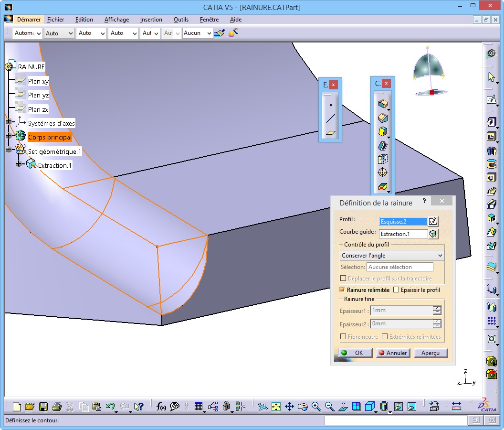This screenshot has height=430, width=504.
Task: Click the Zoom Out magnifier icon
Action: click(329, 407)
